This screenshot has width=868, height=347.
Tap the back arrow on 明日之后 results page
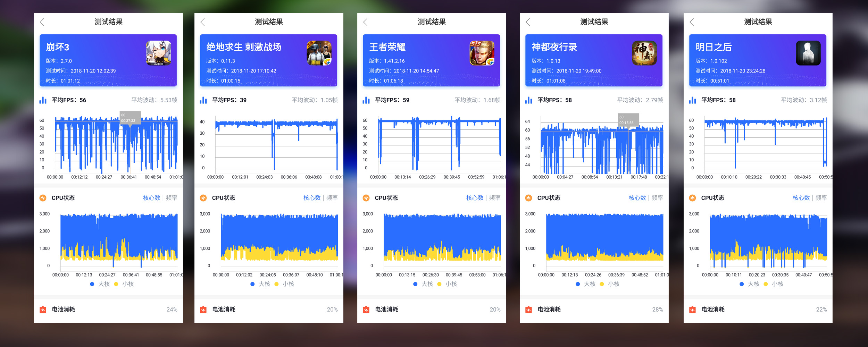click(692, 22)
